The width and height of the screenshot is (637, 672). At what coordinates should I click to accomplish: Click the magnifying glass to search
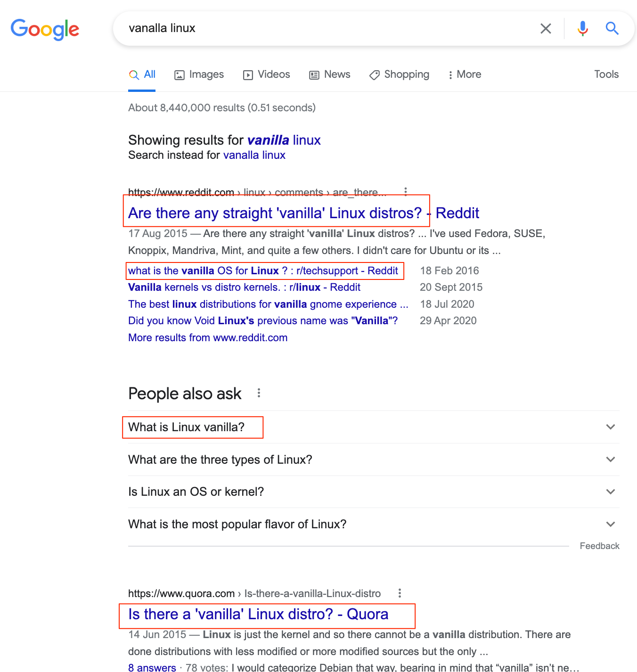pyautogui.click(x=612, y=28)
